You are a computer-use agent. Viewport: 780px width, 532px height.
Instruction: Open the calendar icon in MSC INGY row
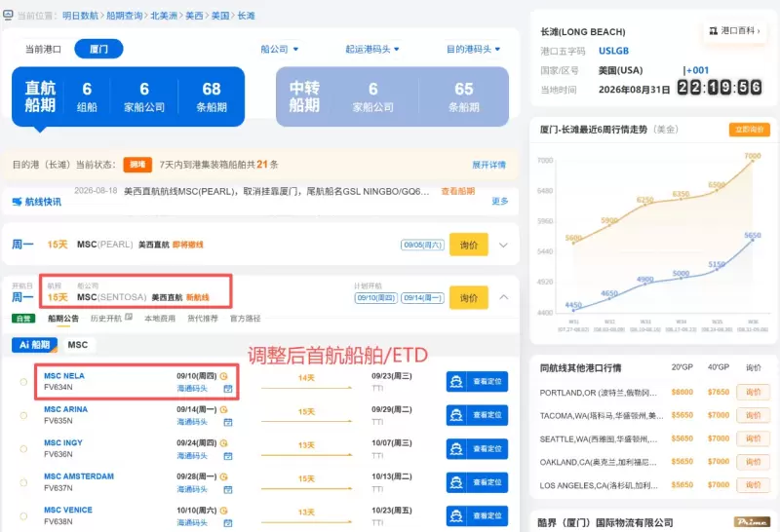[228, 456]
